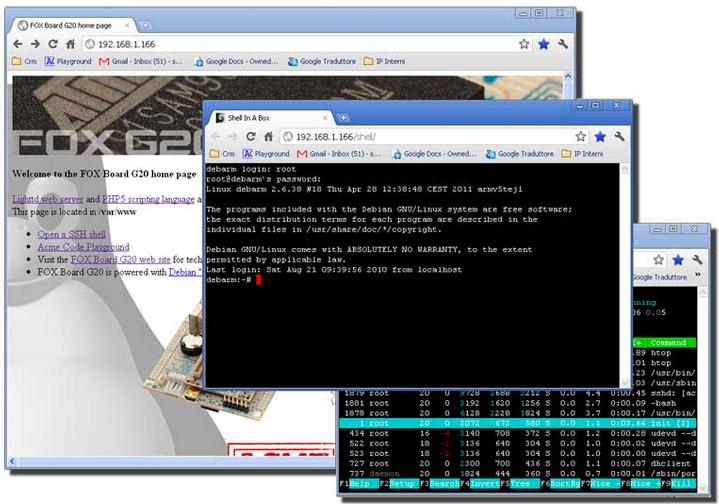The image size is (719, 504).
Task: Open IP Interni folder in Shell window
Action: 582,154
